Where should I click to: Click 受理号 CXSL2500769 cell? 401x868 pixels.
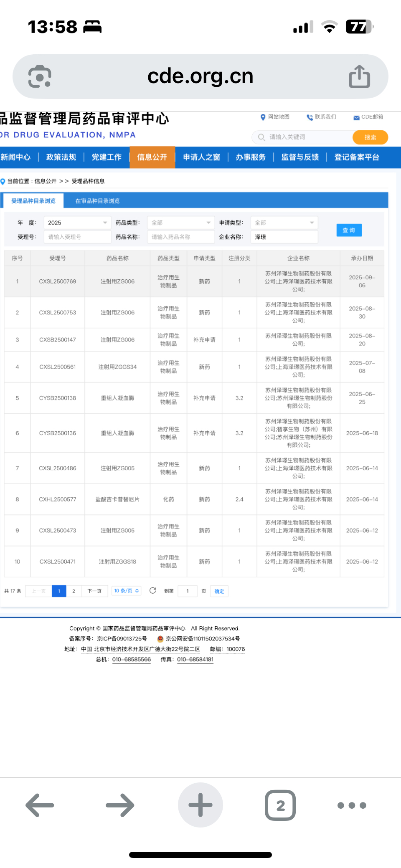point(58,281)
